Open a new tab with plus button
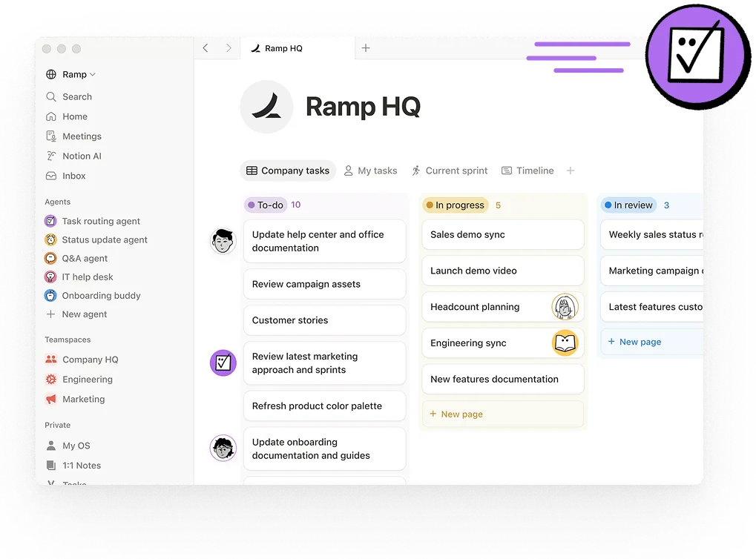756x559 pixels. (x=366, y=47)
